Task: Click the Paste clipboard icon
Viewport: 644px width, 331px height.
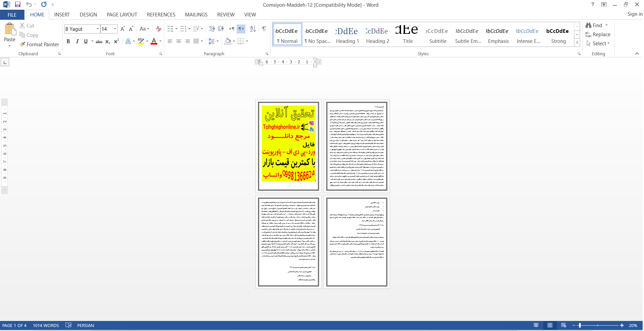Action: click(10, 29)
